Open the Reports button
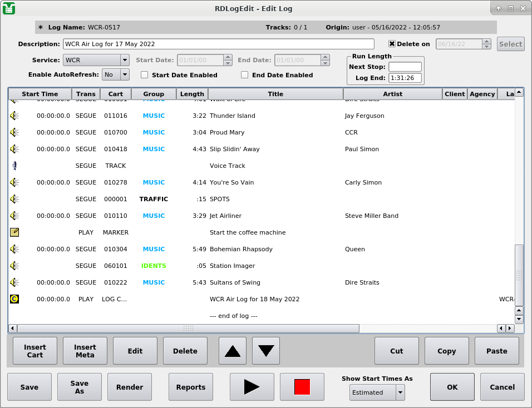This screenshot has width=532, height=408. click(x=191, y=387)
